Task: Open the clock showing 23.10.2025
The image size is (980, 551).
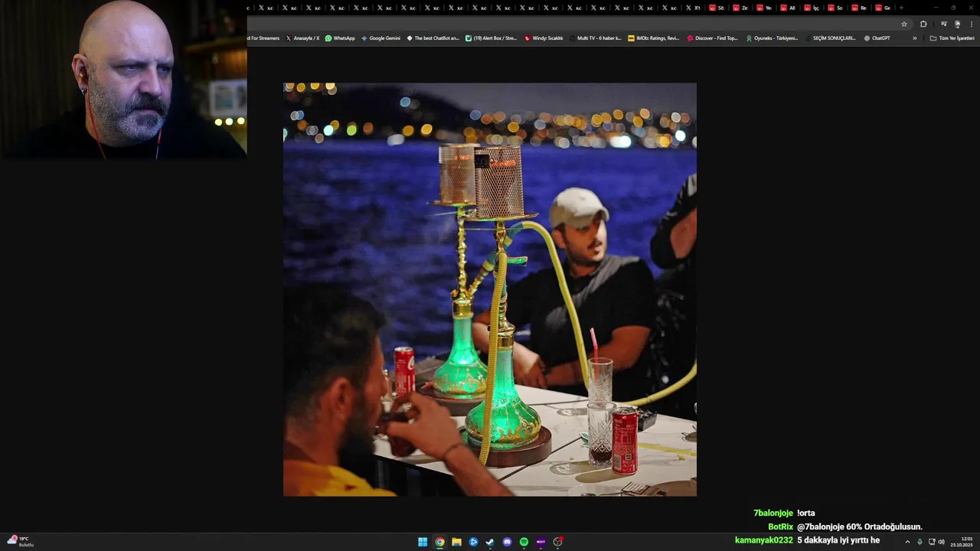Action: 962,542
